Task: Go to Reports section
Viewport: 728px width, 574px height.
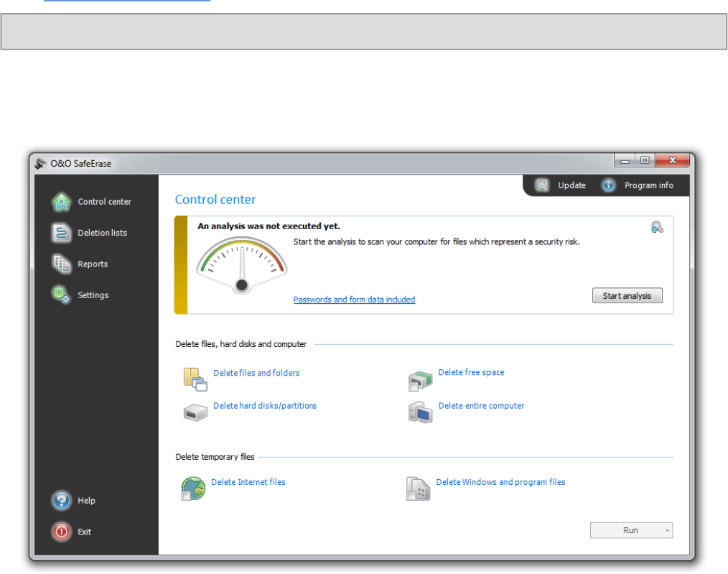Action: [x=93, y=264]
